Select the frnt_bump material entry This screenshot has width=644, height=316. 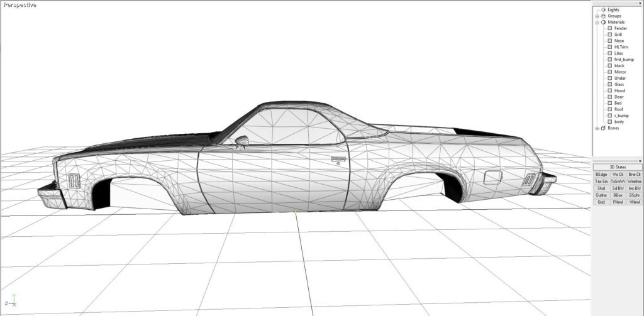click(624, 60)
